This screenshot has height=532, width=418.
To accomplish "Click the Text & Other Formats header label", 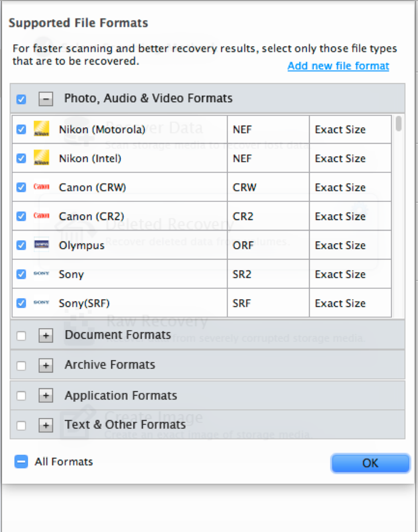I will tap(125, 425).
